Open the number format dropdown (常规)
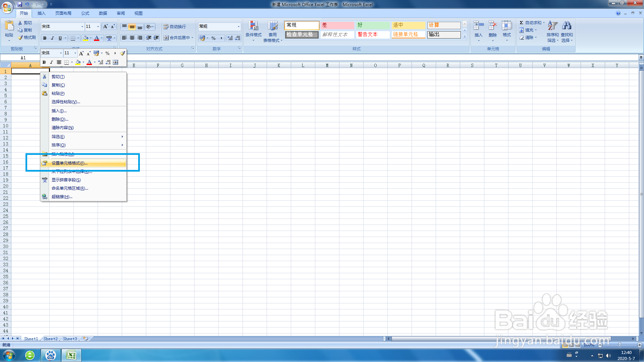Viewport: 644px width, 362px height. [238, 26]
